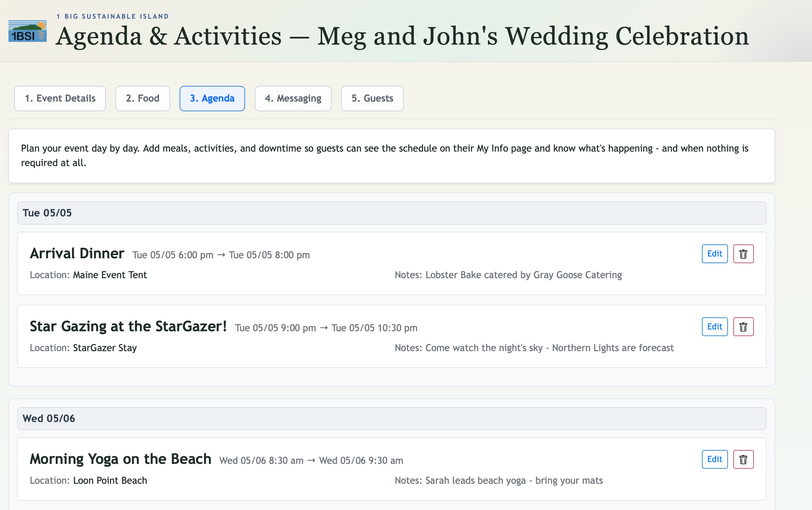Delete the Arrival Dinner event

744,254
